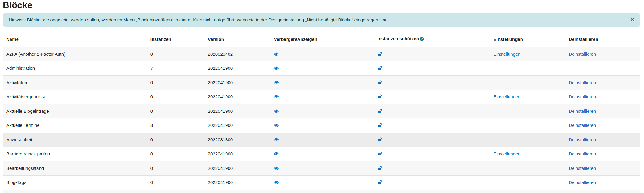Hide the Blog-Tags block

[x=276, y=182]
